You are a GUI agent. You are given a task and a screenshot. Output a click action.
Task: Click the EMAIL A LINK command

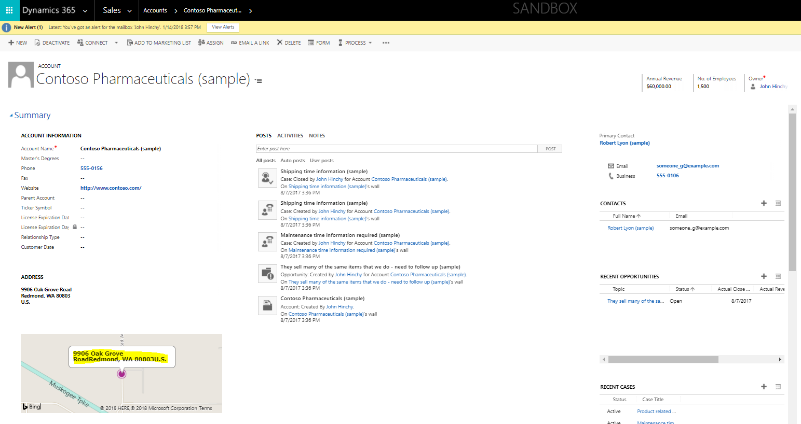pos(250,43)
